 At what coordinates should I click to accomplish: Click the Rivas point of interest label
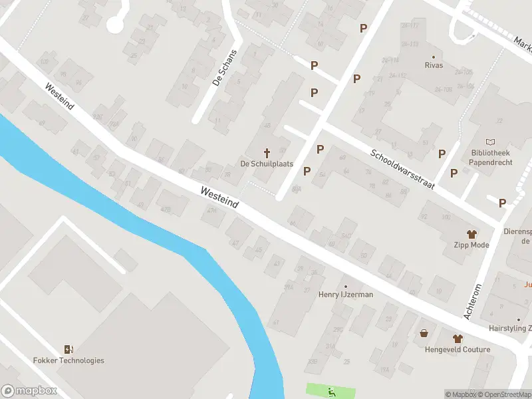[434, 65]
